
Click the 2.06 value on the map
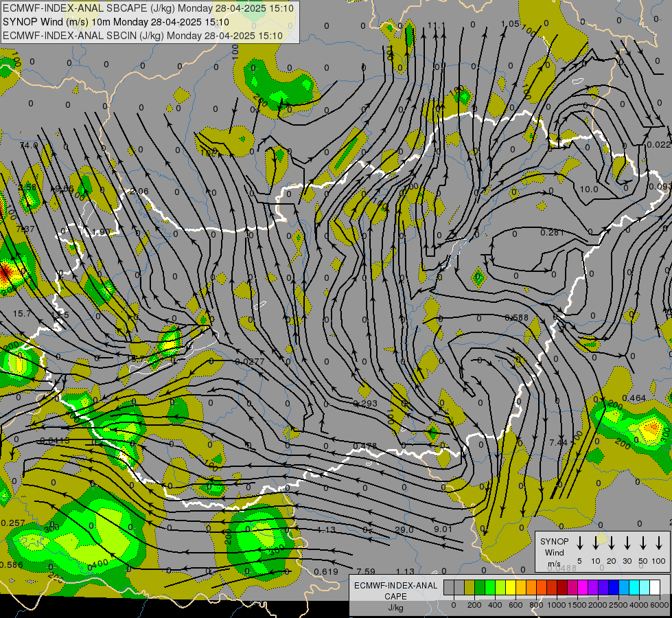139,192
